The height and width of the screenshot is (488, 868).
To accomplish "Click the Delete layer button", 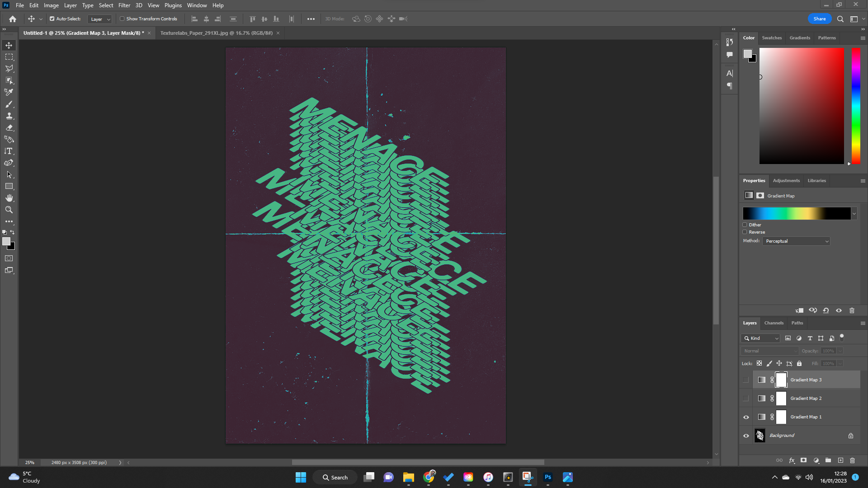I will (x=853, y=460).
